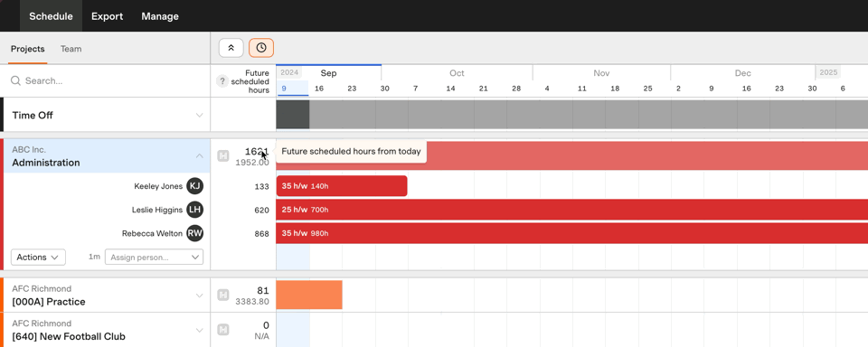The height and width of the screenshot is (347, 868).
Task: Click Keeley Jones KJ avatar
Action: tap(195, 186)
